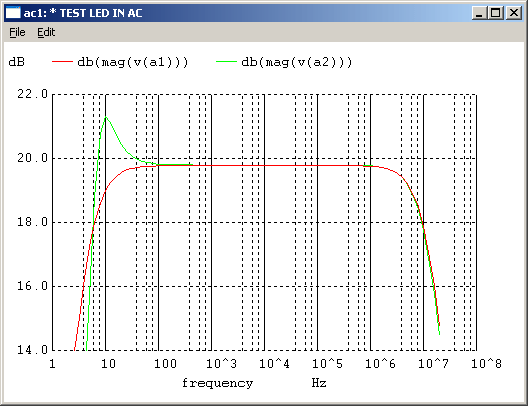Click the window system icon in title bar

click(13, 13)
